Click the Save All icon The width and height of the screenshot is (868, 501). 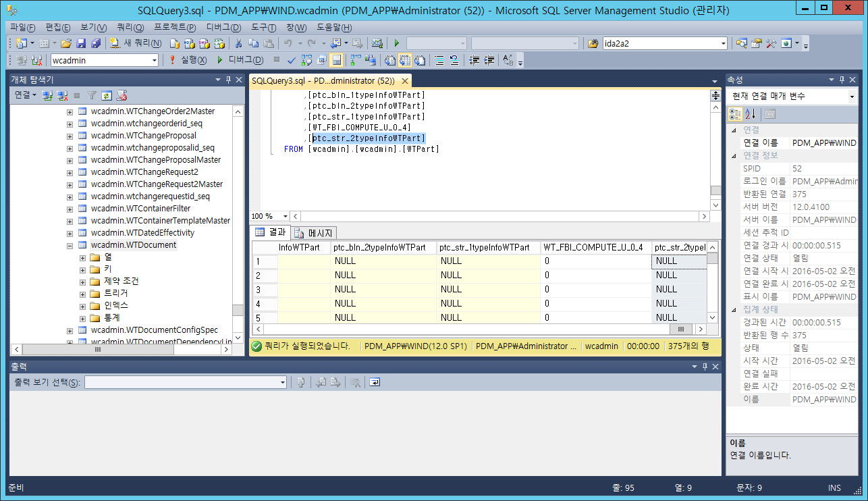[96, 43]
